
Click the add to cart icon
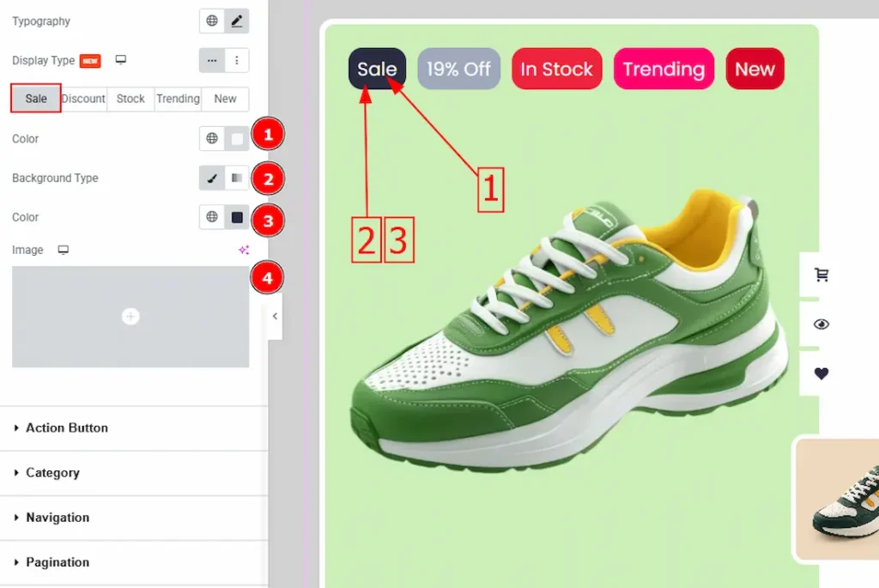821,275
